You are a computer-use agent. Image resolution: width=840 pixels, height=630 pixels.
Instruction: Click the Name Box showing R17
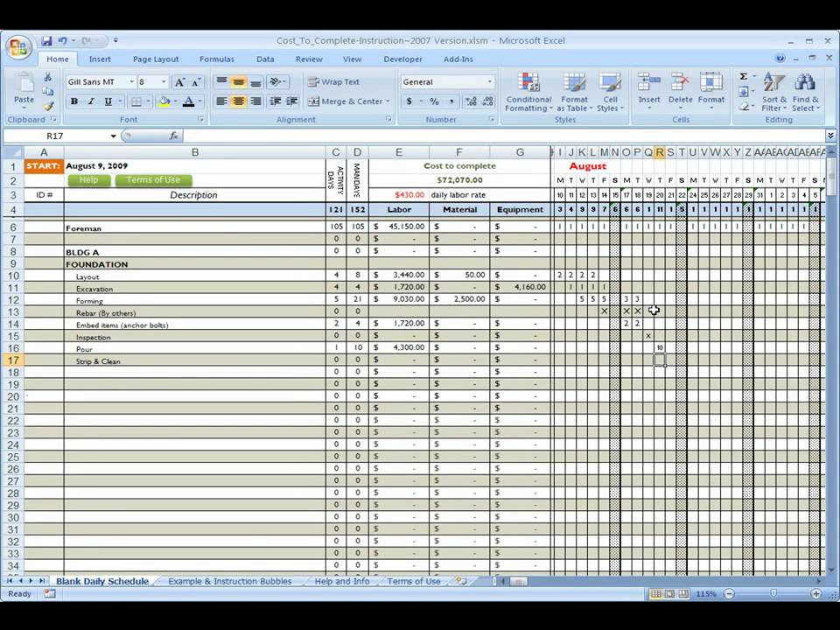(x=55, y=136)
